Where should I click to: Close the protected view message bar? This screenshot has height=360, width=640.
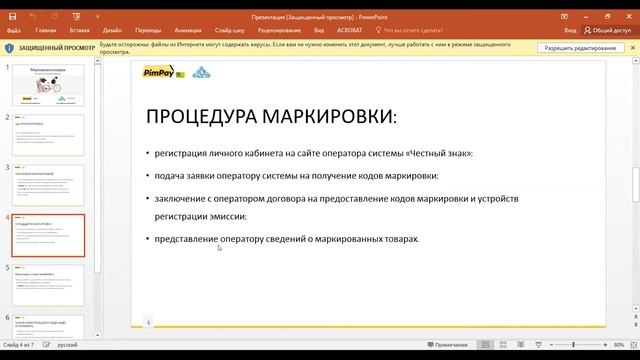(633, 48)
